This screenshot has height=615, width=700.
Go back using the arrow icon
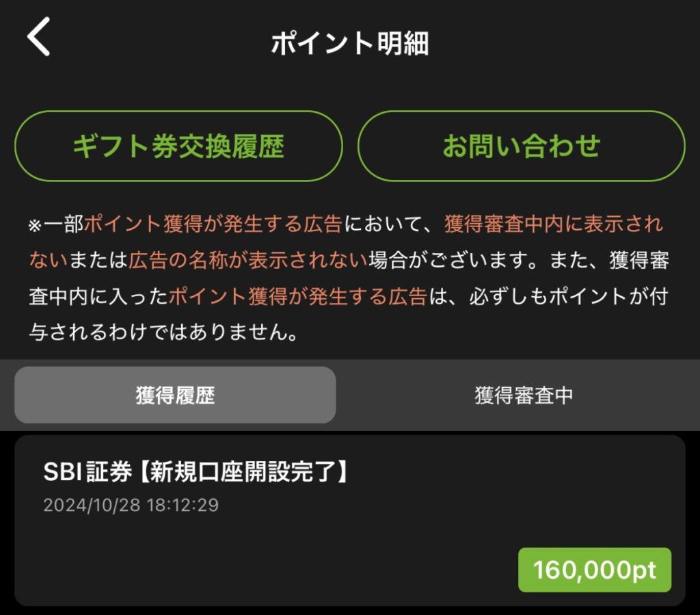click(39, 38)
